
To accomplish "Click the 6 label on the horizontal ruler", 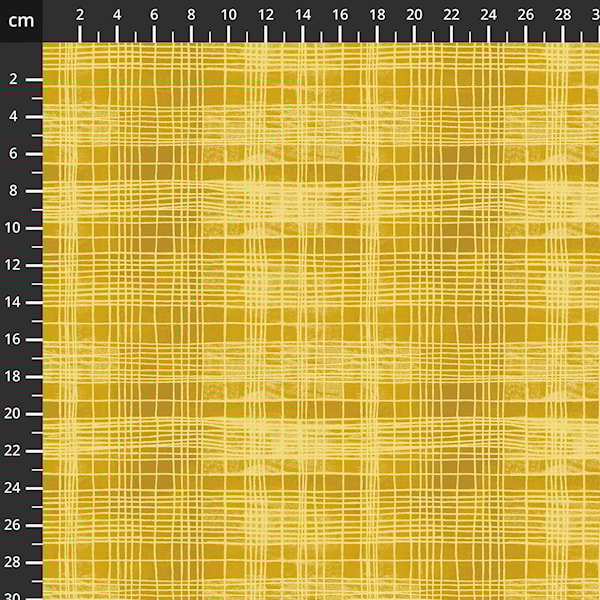I will [154, 15].
